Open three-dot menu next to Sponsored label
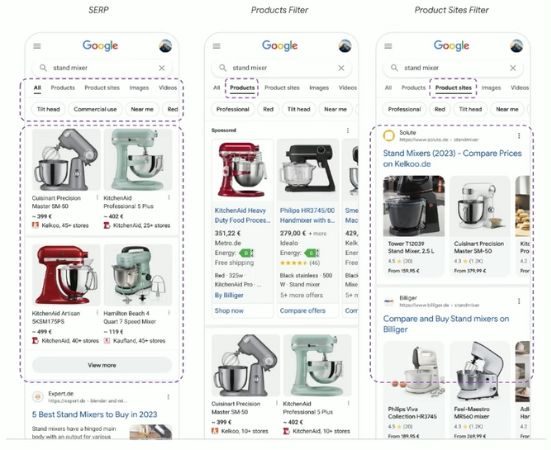The width and height of the screenshot is (551, 450). [x=348, y=131]
